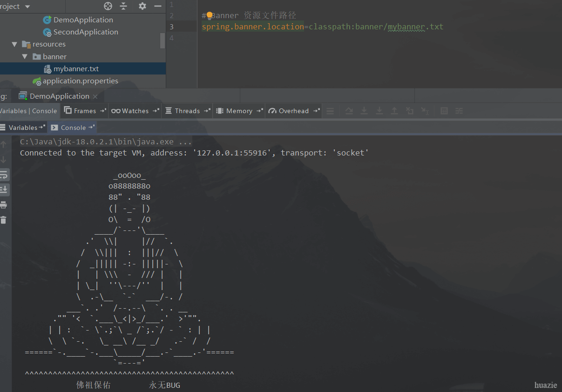This screenshot has height=392, width=562.
Task: Click the Drop Frame debugger icon
Action: point(410,111)
